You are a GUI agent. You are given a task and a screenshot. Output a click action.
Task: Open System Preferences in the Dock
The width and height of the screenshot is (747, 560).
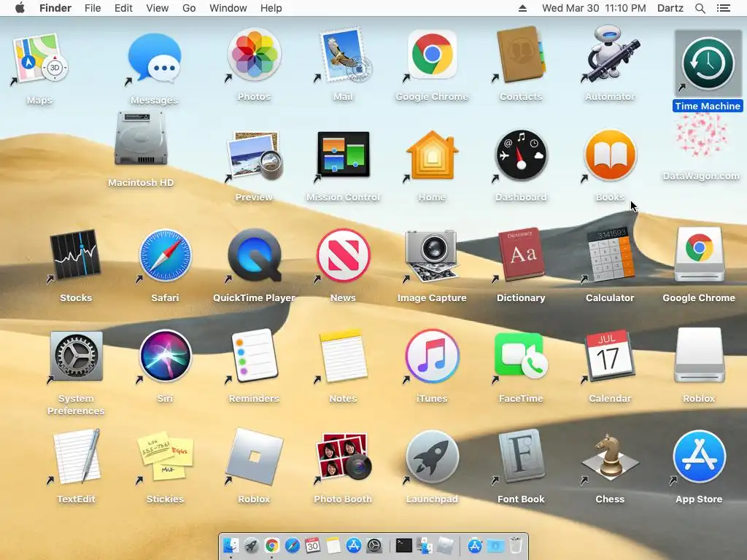[x=374, y=545]
